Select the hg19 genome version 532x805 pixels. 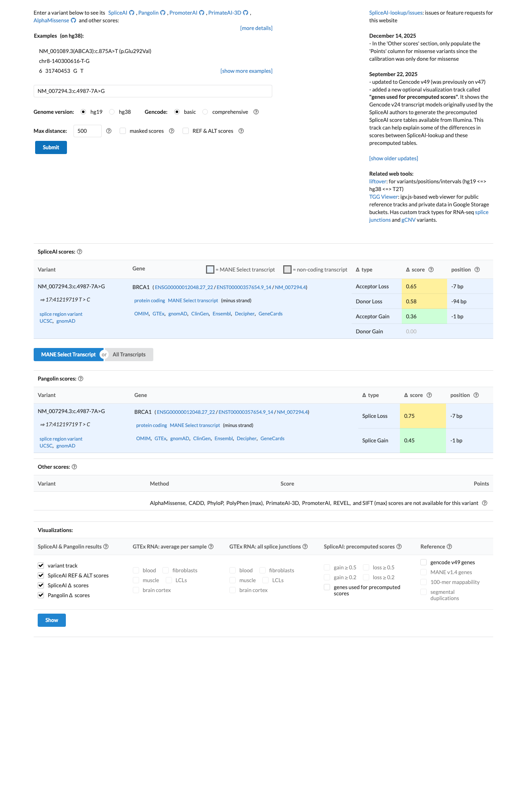[83, 112]
